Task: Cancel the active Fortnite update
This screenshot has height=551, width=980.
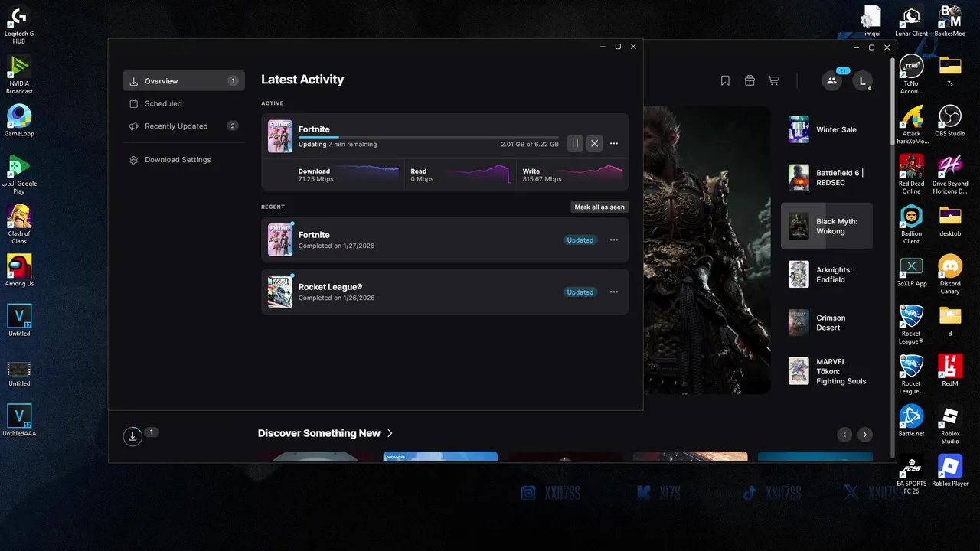Action: [594, 143]
